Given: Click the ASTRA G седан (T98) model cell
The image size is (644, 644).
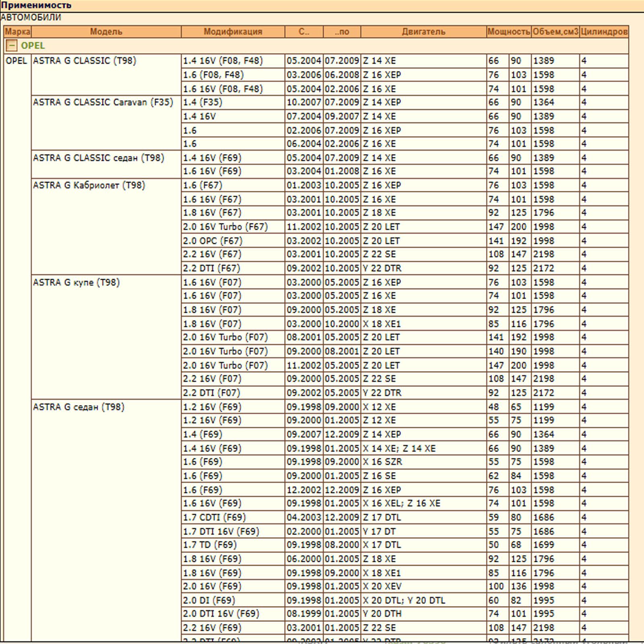Looking at the screenshot, I should [x=79, y=407].
